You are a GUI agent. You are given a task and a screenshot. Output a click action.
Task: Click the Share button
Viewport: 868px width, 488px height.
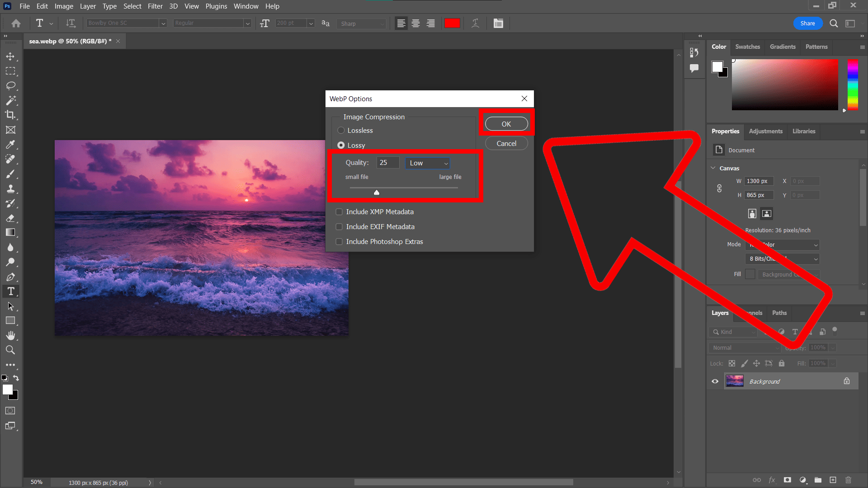pyautogui.click(x=808, y=23)
